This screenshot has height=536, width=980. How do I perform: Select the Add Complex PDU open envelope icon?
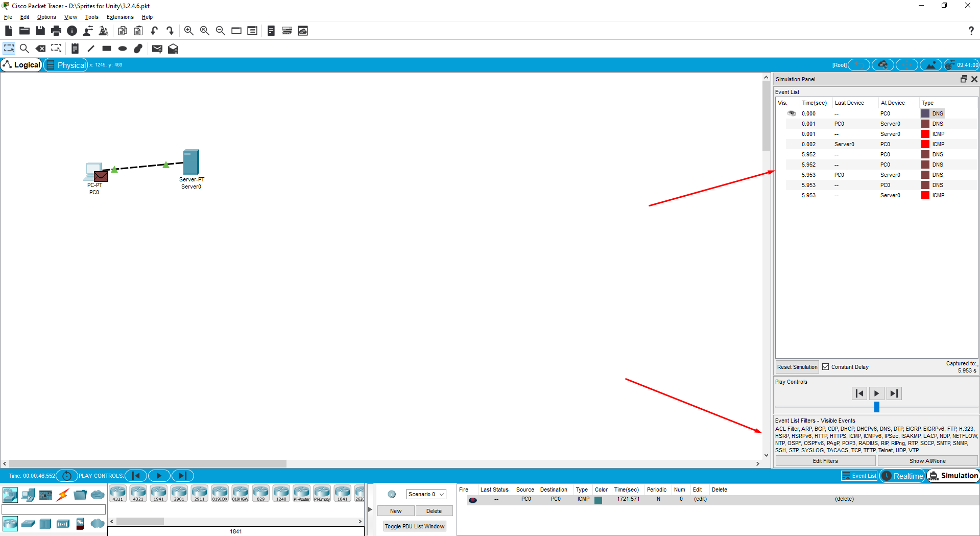(173, 49)
